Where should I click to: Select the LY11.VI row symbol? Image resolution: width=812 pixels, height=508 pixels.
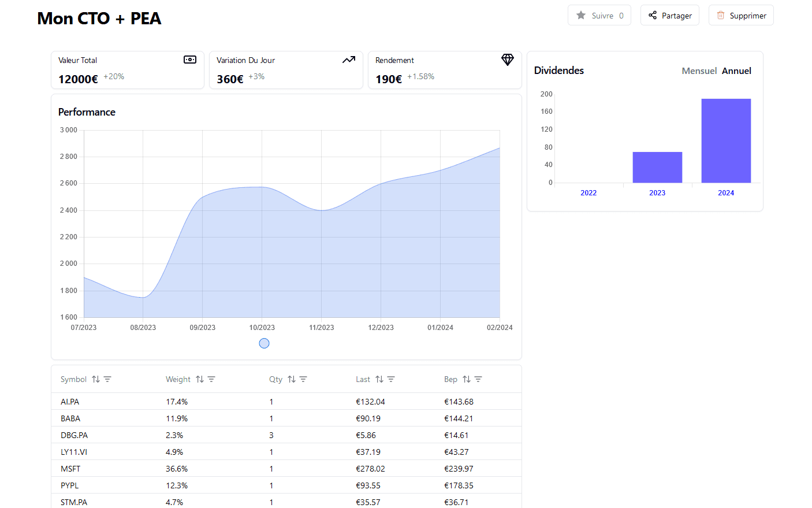coord(74,452)
